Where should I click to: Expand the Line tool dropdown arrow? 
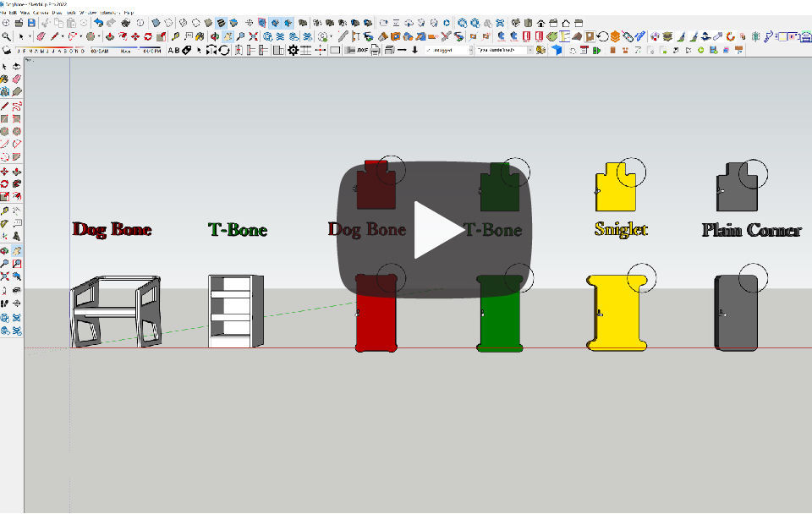pos(63,36)
